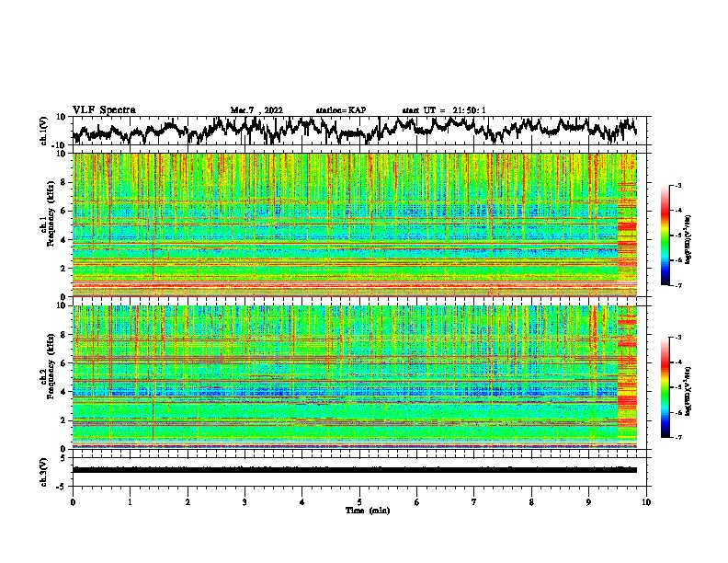Click the "-5" tick on ch.3(V) axis
This screenshot has height=563, width=728.
pos(63,487)
